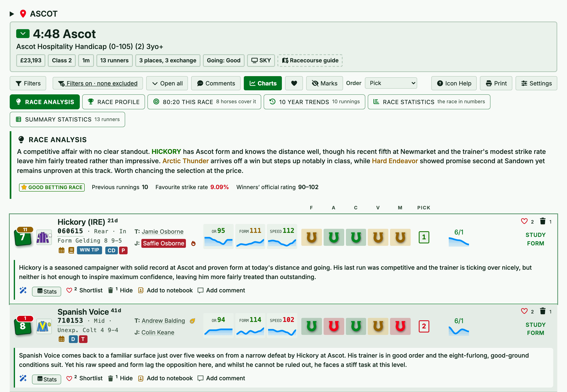Open the Settings panel

click(x=536, y=83)
